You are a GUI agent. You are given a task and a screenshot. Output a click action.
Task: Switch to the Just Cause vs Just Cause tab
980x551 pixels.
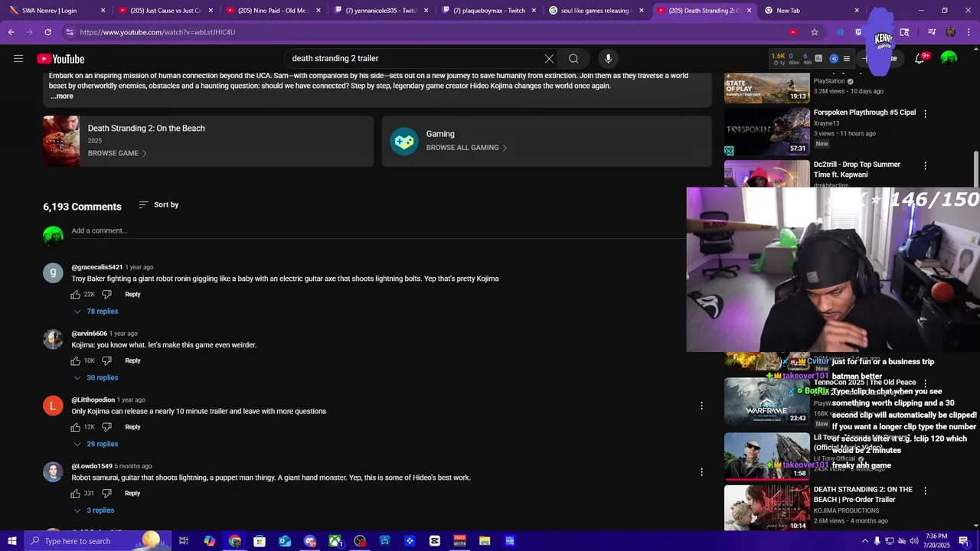coord(165,11)
